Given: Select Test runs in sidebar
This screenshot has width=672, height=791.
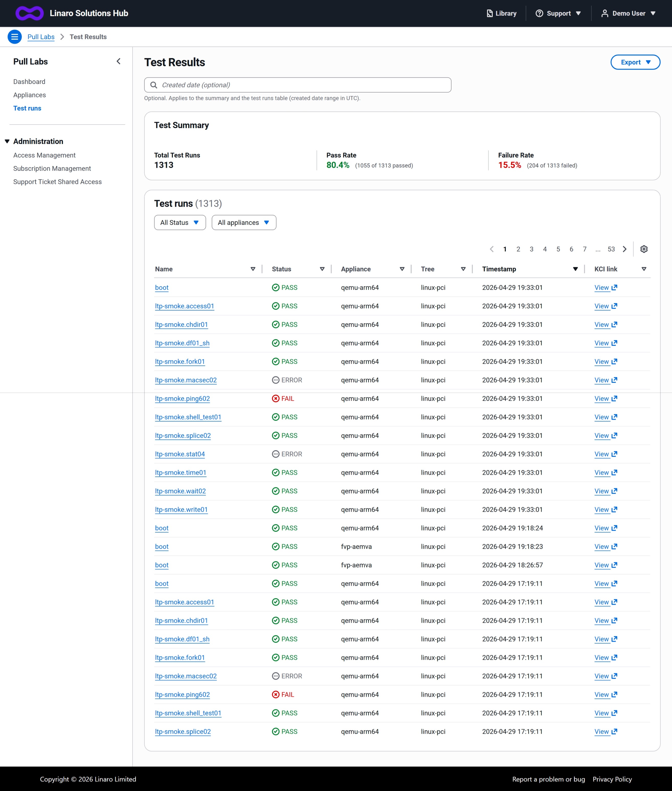Looking at the screenshot, I should tap(27, 108).
